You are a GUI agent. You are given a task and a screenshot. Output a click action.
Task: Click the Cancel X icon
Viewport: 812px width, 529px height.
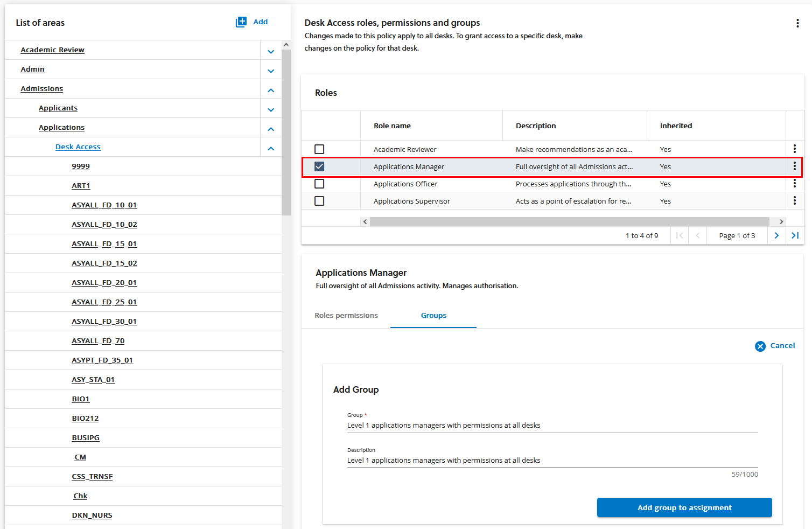pyautogui.click(x=760, y=346)
